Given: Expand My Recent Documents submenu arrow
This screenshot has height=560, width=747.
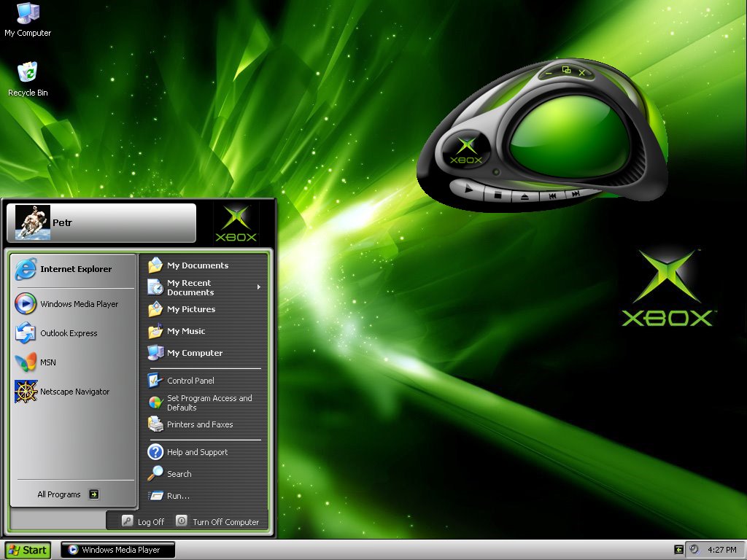Looking at the screenshot, I should [259, 287].
